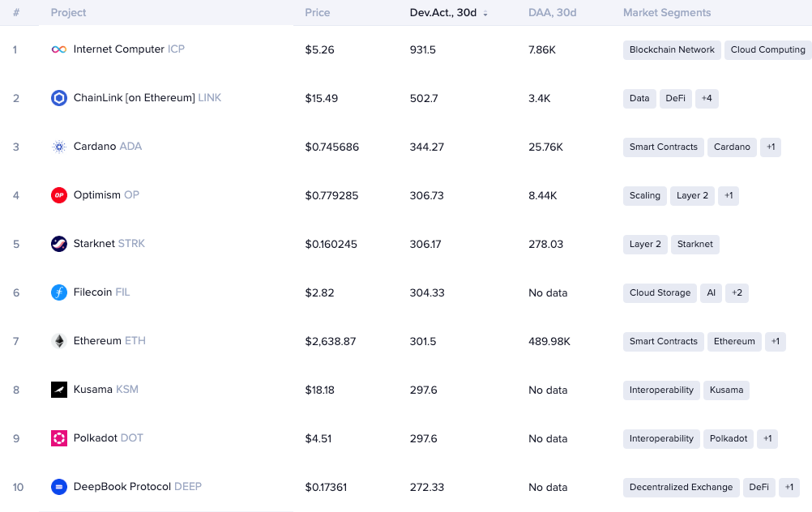Click the price value $0.745686
This screenshot has height=512, width=812.
(x=332, y=147)
